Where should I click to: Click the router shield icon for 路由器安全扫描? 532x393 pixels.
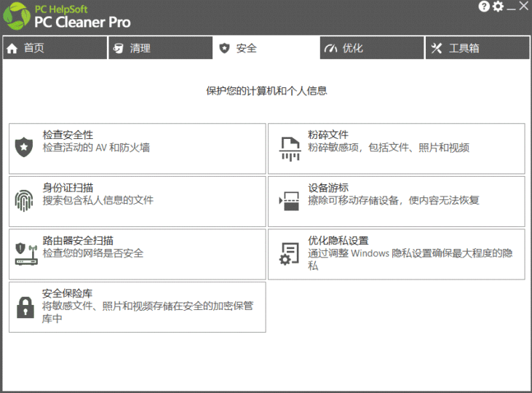(x=25, y=253)
